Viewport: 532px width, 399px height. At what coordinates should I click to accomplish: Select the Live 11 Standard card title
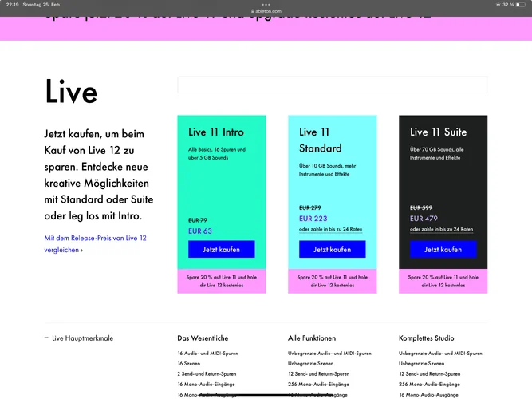[321, 140]
